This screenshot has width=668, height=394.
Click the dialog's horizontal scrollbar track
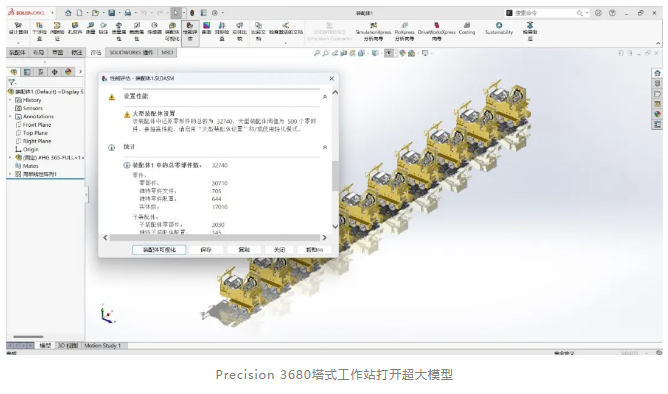(215, 238)
